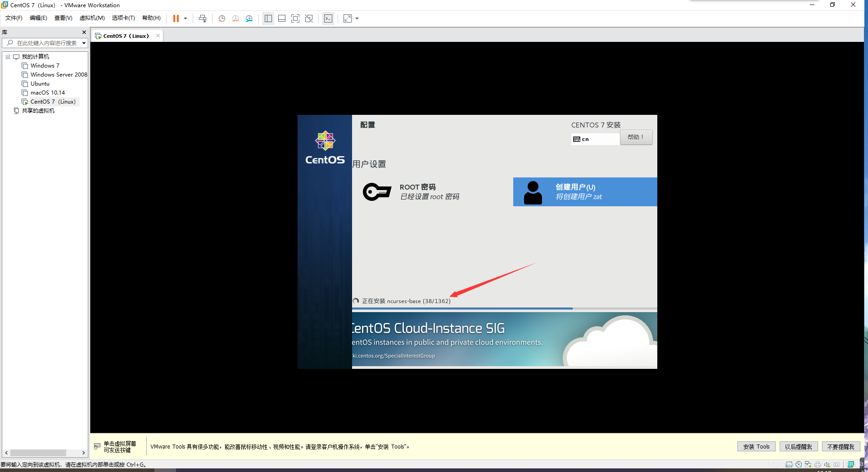Screen dimensions: 868x472
Task: Click the 以后提醒我 button
Action: coord(799,447)
